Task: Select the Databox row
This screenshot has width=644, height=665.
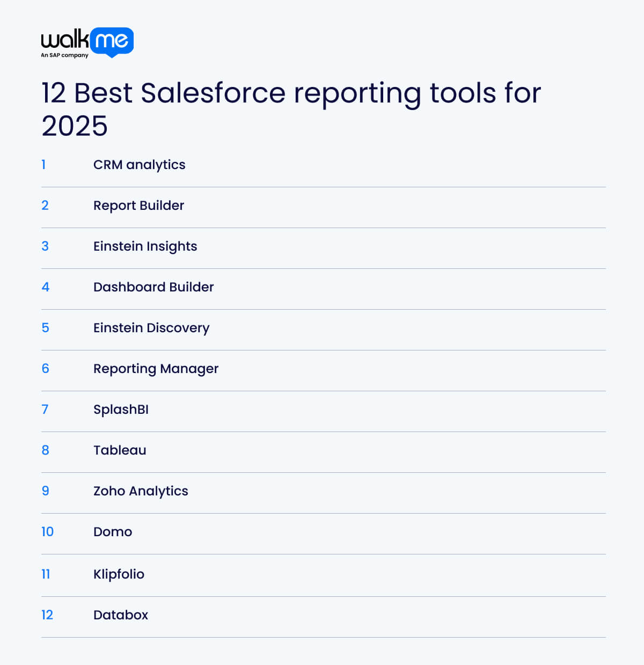Action: (x=121, y=615)
